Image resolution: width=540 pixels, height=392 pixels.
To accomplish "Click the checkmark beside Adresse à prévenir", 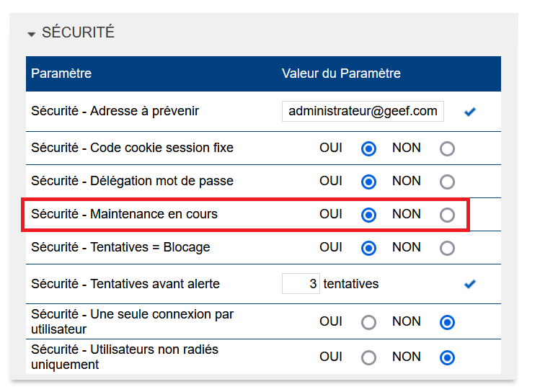I will click(x=470, y=112).
